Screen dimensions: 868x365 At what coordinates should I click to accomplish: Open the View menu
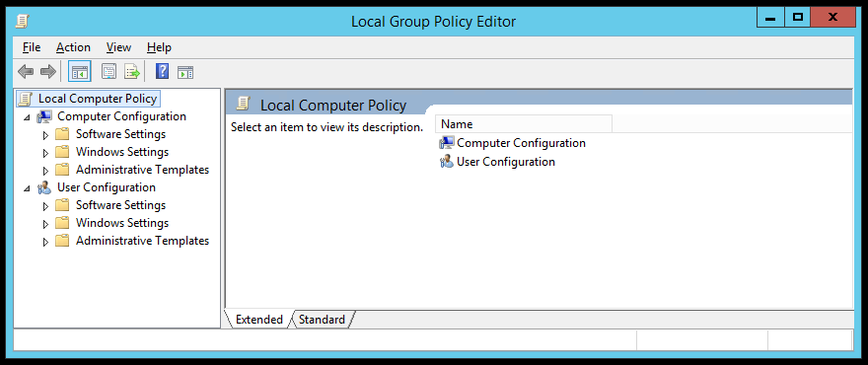click(x=118, y=47)
